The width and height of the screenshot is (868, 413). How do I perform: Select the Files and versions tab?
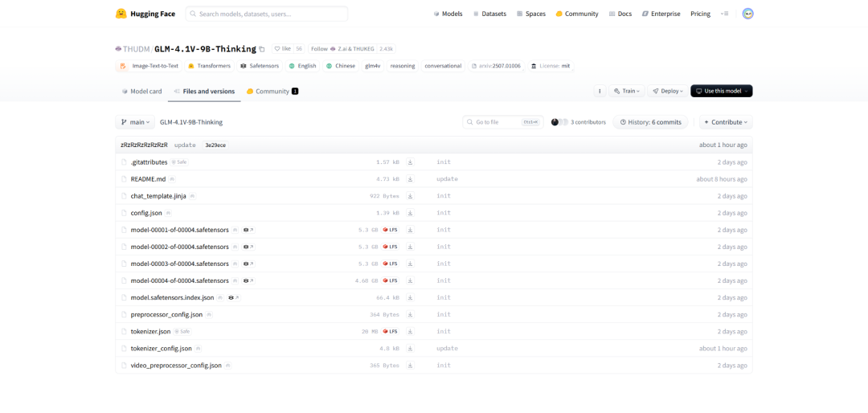(x=204, y=92)
